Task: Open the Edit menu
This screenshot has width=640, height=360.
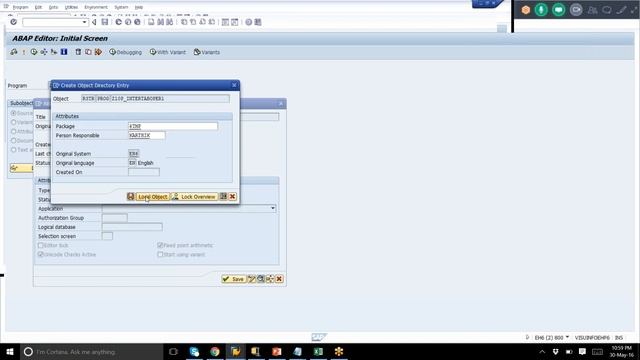Action: tap(38, 7)
